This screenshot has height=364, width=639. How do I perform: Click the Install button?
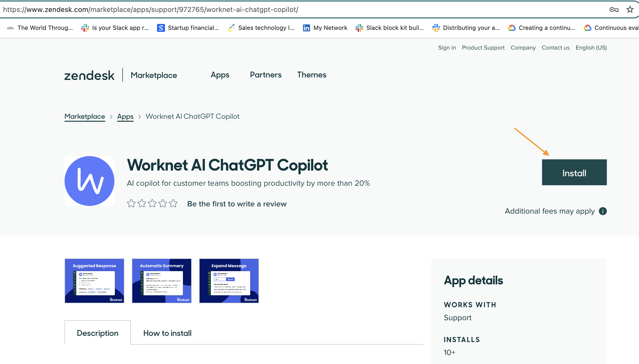[574, 172]
